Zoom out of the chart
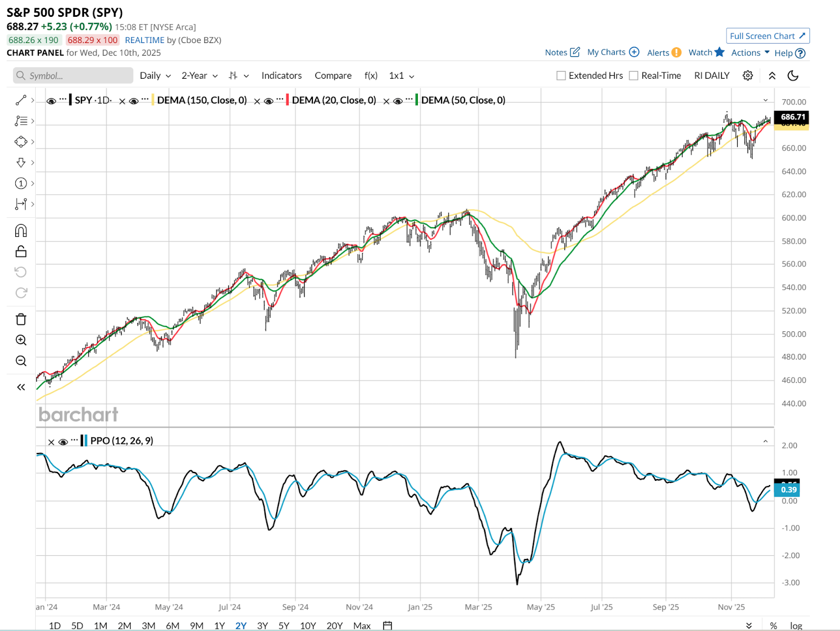This screenshot has width=840, height=631. tap(21, 361)
